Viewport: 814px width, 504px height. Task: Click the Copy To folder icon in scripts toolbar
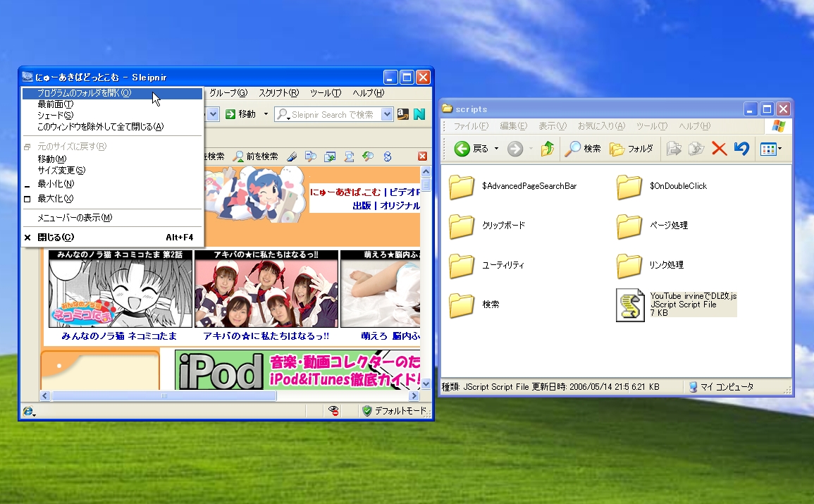[696, 149]
